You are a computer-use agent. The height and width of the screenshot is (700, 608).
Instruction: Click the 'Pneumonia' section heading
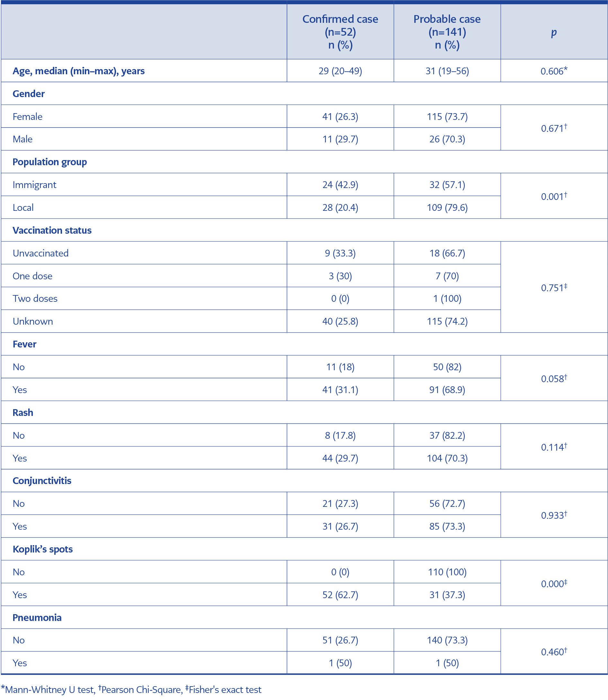point(37,617)
